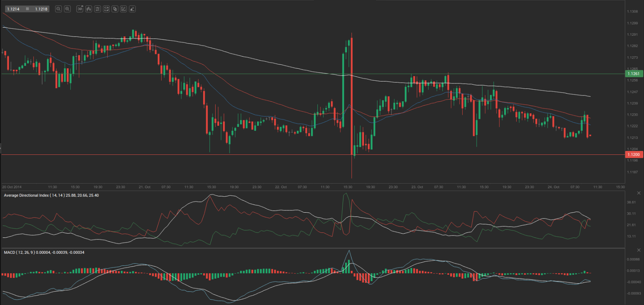The height and width of the screenshot is (305, 644).
Task: Select the pencil edit drawing tool
Action: 124,9
